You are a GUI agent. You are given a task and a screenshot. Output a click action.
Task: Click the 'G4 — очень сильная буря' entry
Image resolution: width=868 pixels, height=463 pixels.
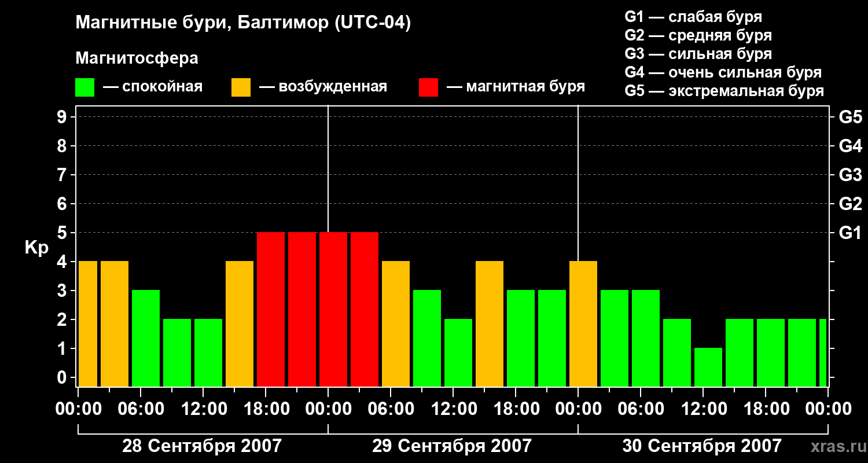point(723,72)
